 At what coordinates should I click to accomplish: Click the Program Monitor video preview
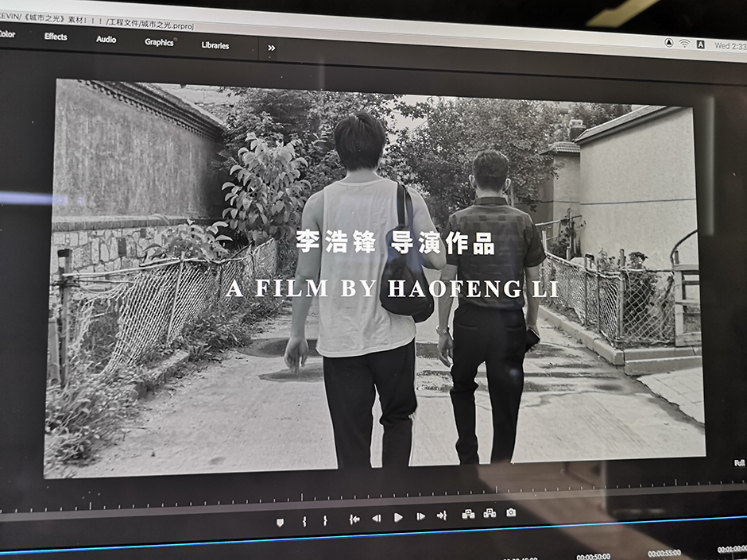(x=374, y=278)
